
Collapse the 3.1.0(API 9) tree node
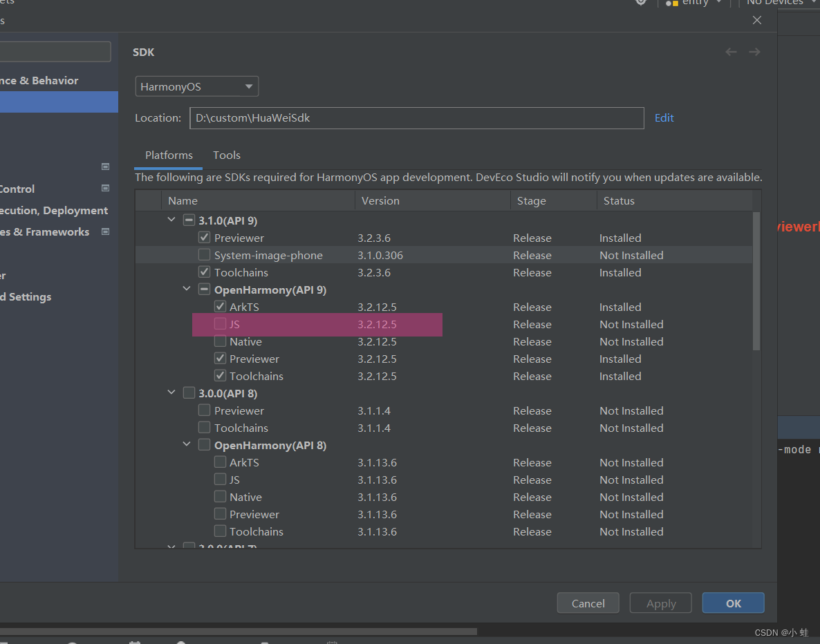[171, 220]
